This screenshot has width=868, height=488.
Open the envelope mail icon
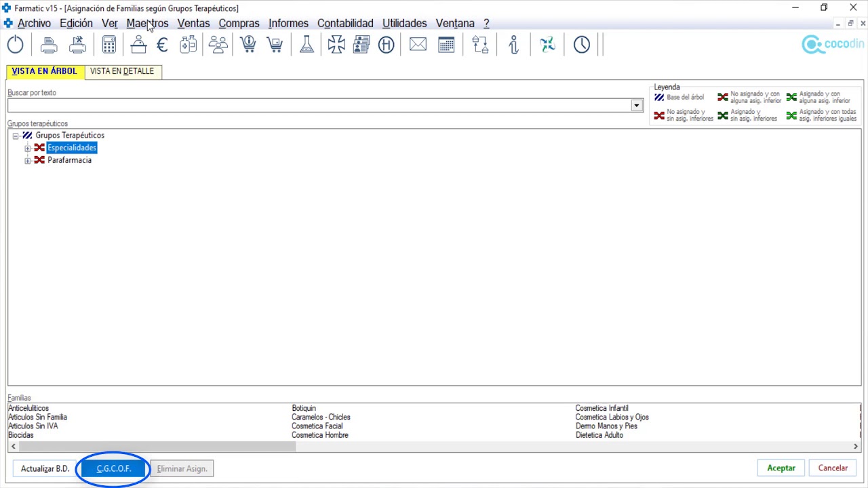pos(418,45)
